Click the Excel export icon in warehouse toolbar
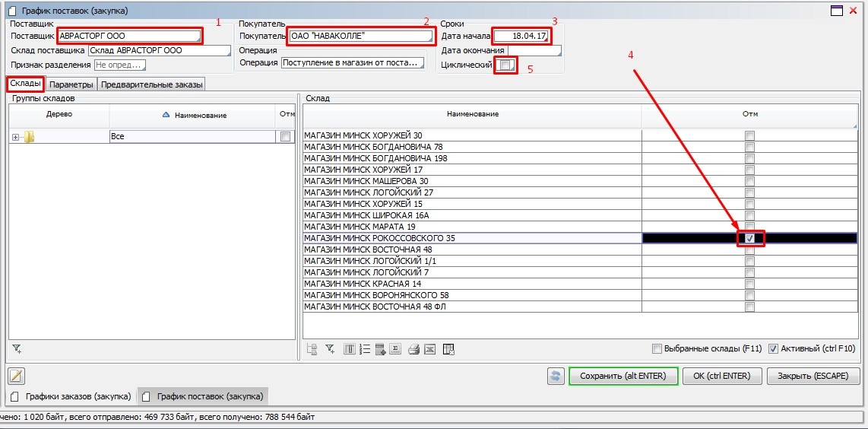 430,349
